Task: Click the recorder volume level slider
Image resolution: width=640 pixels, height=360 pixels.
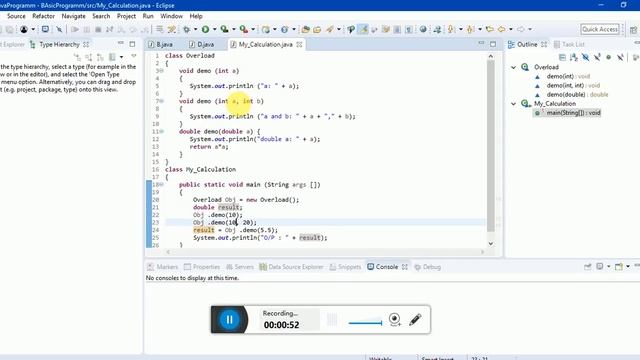Action: coord(365,323)
